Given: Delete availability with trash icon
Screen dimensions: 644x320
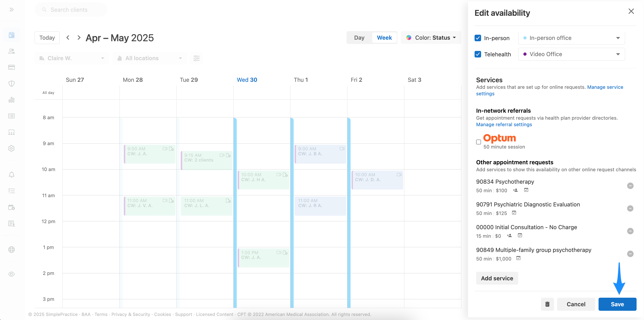Looking at the screenshot, I should (x=547, y=304).
